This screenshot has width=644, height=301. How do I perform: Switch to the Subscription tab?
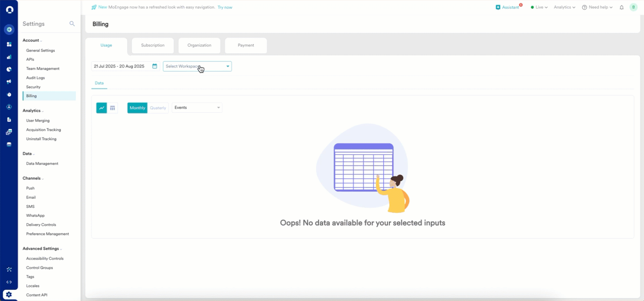click(153, 46)
